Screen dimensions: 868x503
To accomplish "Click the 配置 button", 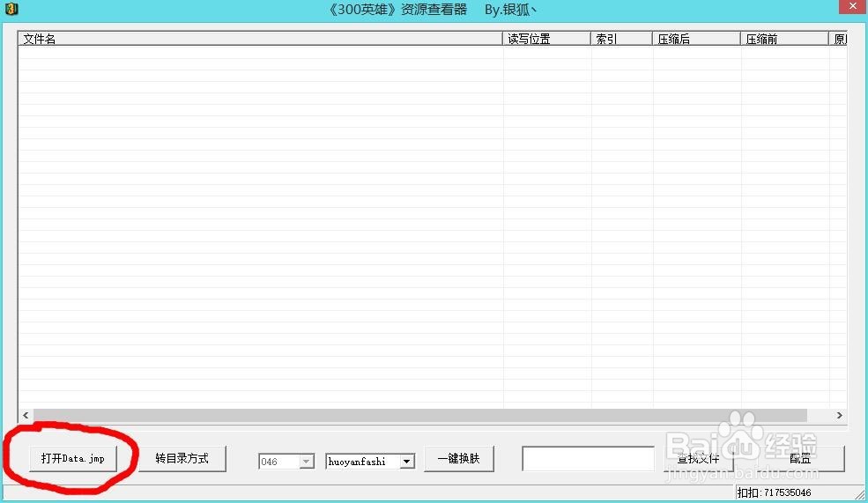I will 800,459.
